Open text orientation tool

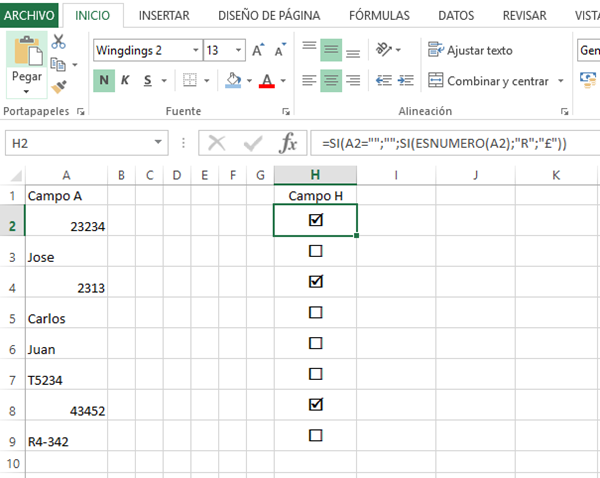pos(384,49)
